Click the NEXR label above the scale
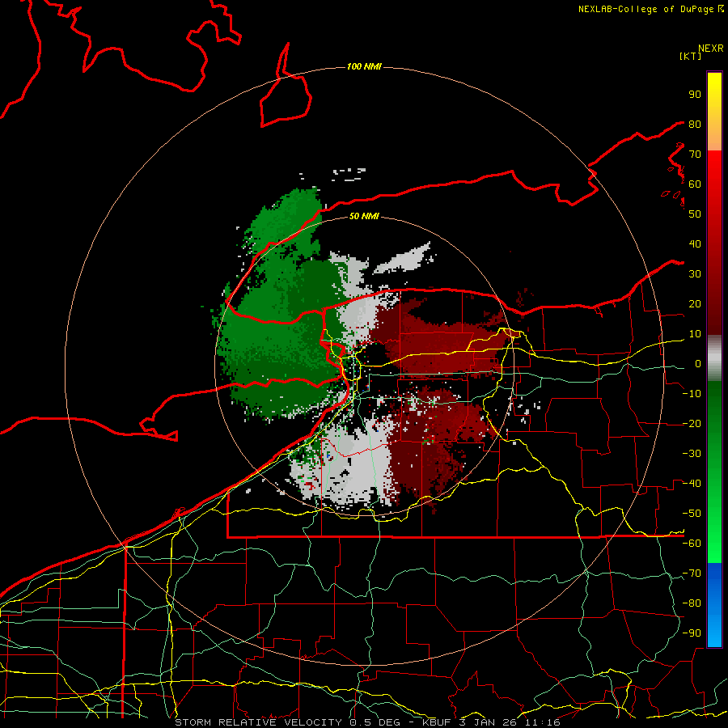Image resolution: width=728 pixels, height=728 pixels. tap(710, 49)
